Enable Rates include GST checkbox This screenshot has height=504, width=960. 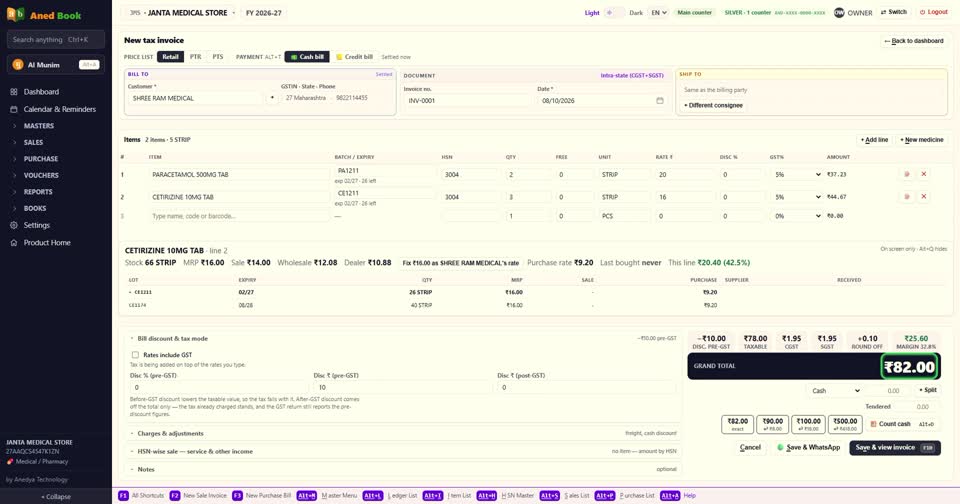point(135,355)
